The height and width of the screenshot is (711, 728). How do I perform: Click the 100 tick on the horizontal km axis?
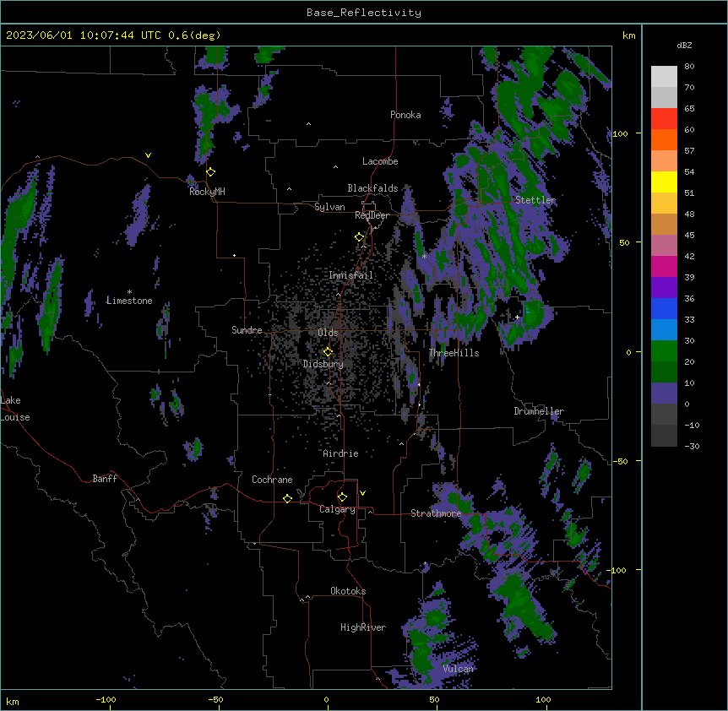click(543, 699)
